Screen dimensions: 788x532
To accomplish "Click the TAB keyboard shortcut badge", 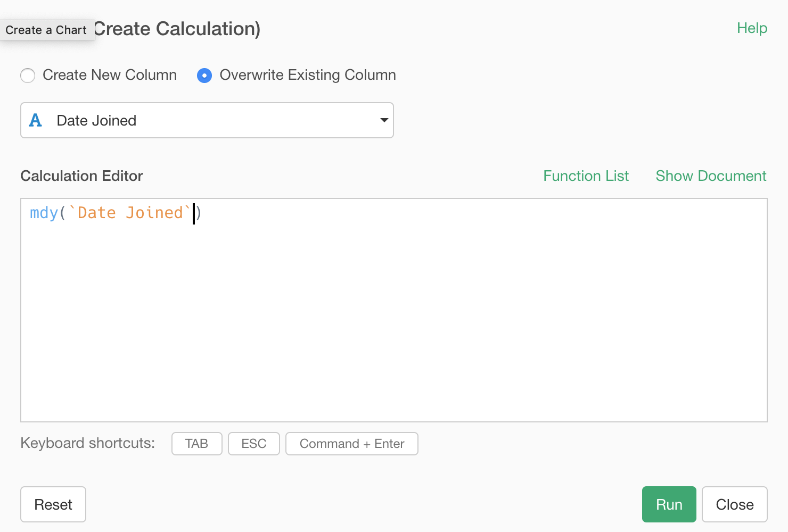I will pos(196,444).
